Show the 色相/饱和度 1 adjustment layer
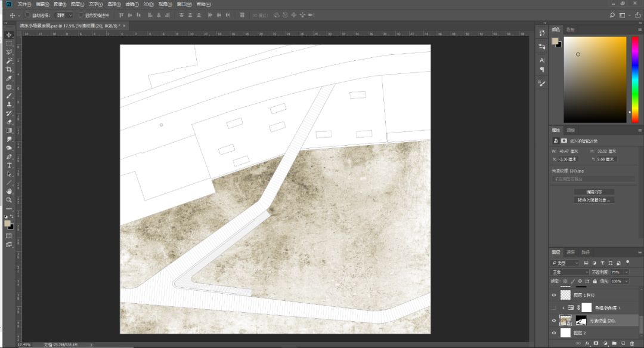Image resolution: width=644 pixels, height=348 pixels. pyautogui.click(x=553, y=307)
